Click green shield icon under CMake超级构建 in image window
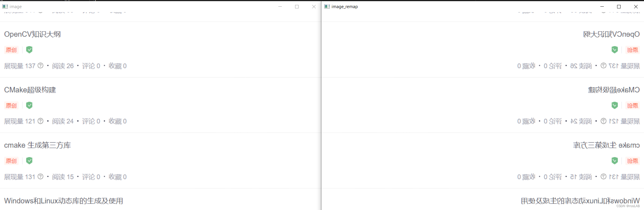This screenshot has height=210, width=644. [29, 105]
